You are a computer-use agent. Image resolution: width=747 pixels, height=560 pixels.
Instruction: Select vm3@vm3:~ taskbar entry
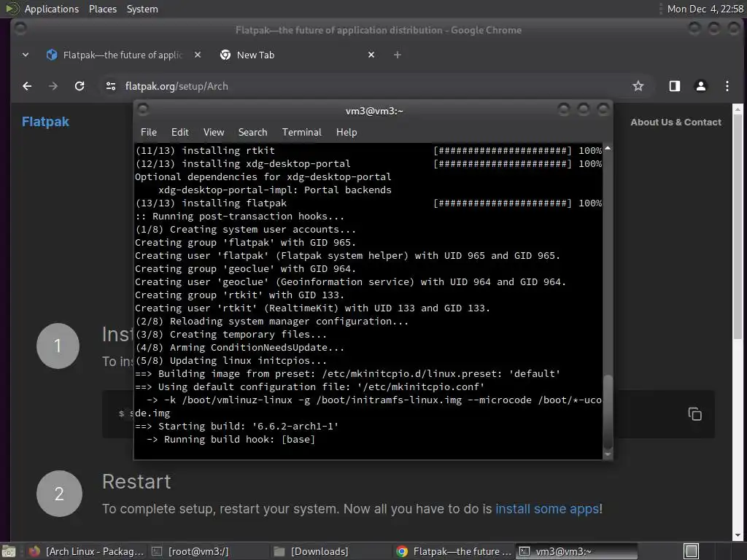(x=576, y=551)
